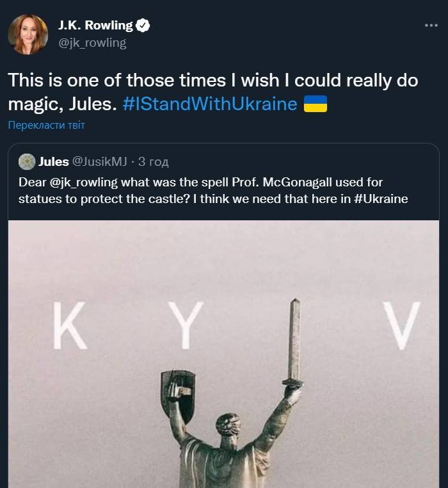Open the three-dot more options menu

click(x=431, y=25)
